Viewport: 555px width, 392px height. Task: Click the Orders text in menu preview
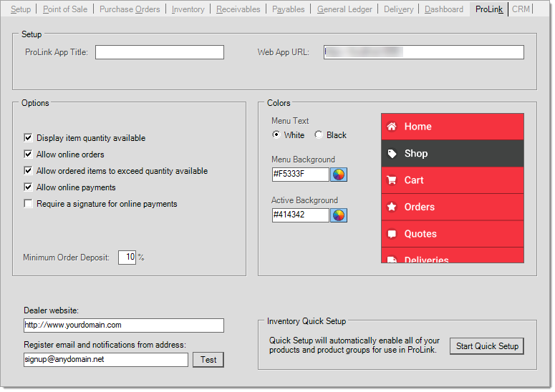coord(420,207)
